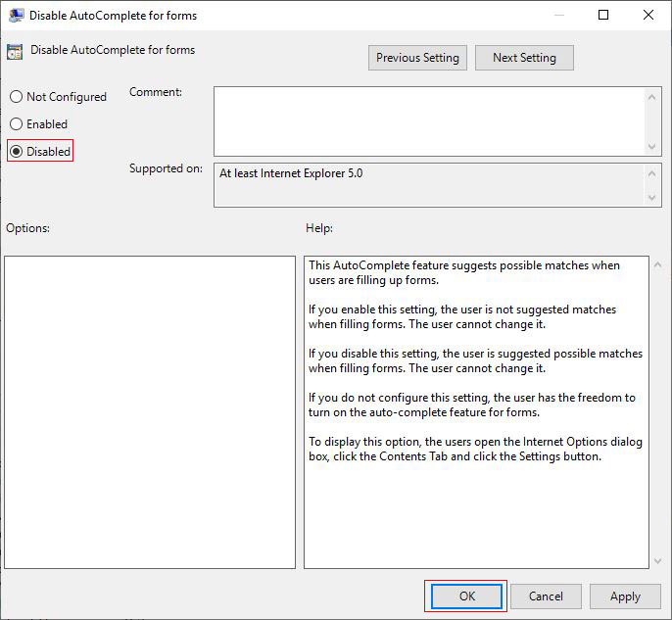Click the Supported on up scroll arrow
Image resolution: width=672 pixels, height=620 pixels.
[x=651, y=173]
